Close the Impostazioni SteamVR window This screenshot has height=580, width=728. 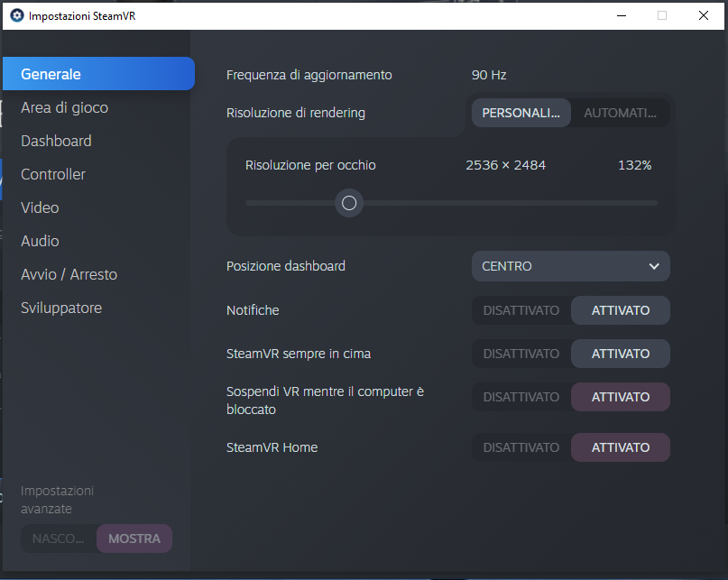point(704,16)
